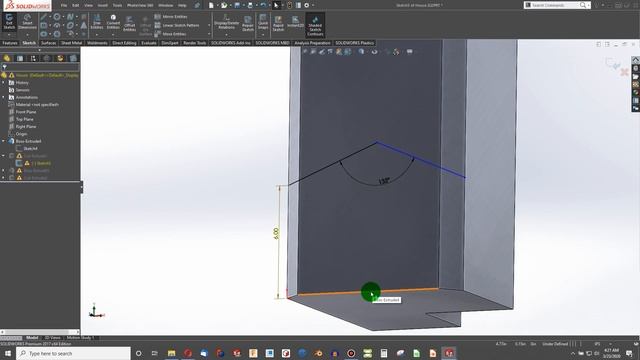Click the Repair Sketch tool
The width and height of the screenshot is (640, 360).
[x=248, y=24]
